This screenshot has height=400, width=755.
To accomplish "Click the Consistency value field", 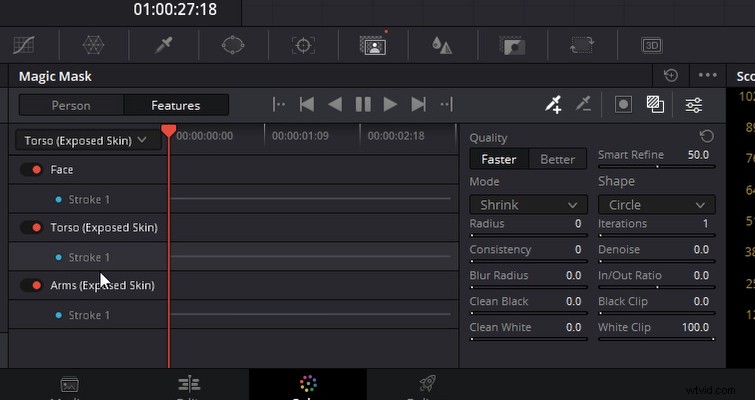I will (x=578, y=249).
